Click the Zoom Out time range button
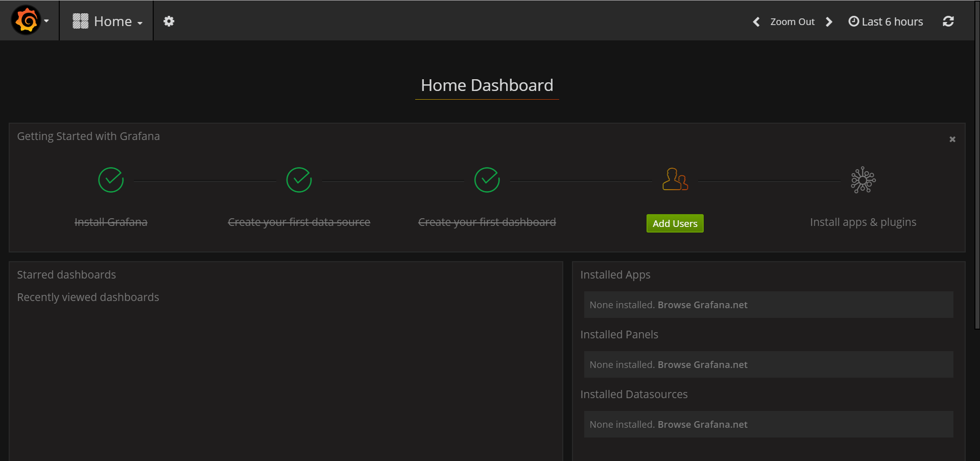Screen dimensions: 980x461 pos(792,21)
